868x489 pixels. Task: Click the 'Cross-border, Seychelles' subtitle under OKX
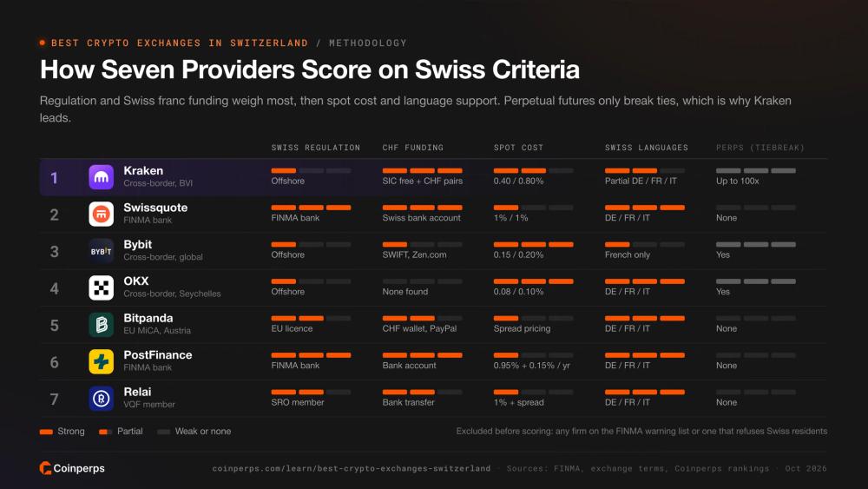click(172, 294)
